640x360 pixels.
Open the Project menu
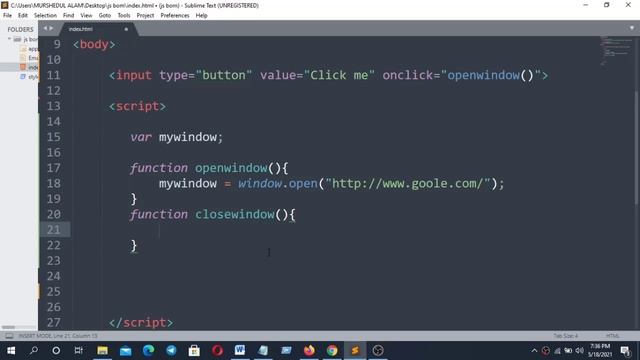145,16
